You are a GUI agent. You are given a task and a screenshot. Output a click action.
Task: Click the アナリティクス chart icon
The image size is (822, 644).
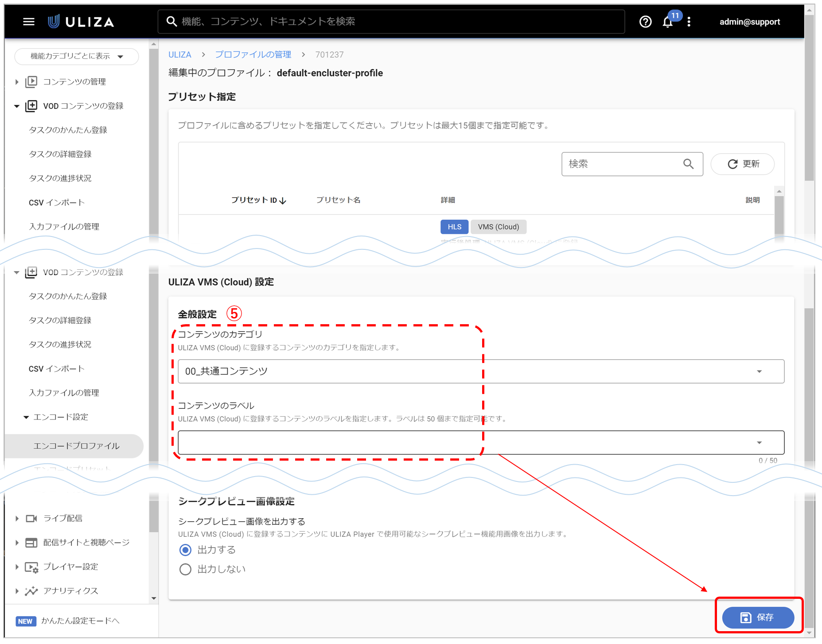[x=31, y=591]
